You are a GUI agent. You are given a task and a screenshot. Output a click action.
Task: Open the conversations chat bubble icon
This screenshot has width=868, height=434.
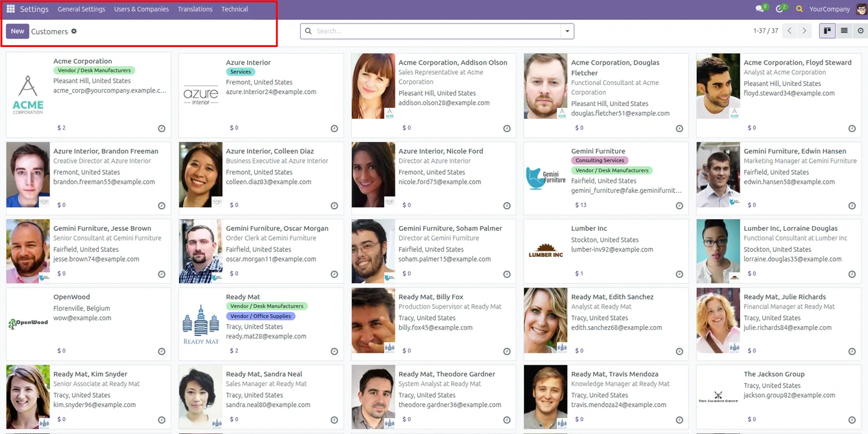click(761, 9)
